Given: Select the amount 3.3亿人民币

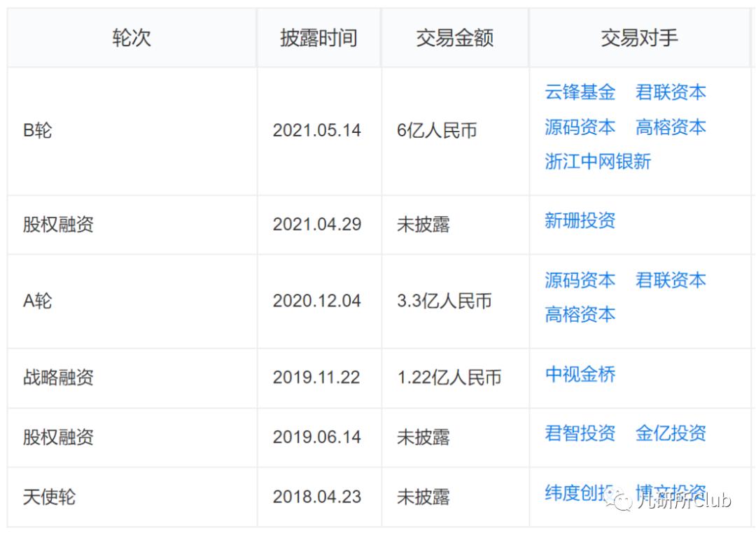Looking at the screenshot, I should [x=444, y=301].
